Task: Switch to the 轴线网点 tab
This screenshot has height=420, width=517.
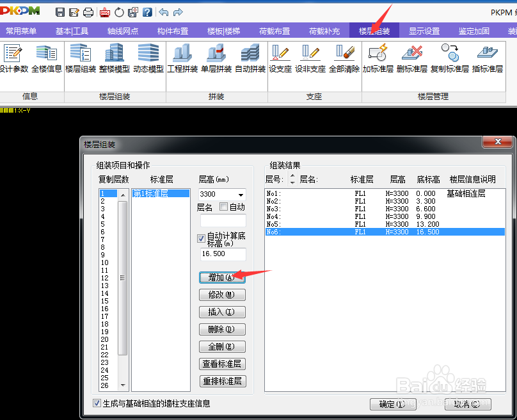Action: [x=123, y=31]
